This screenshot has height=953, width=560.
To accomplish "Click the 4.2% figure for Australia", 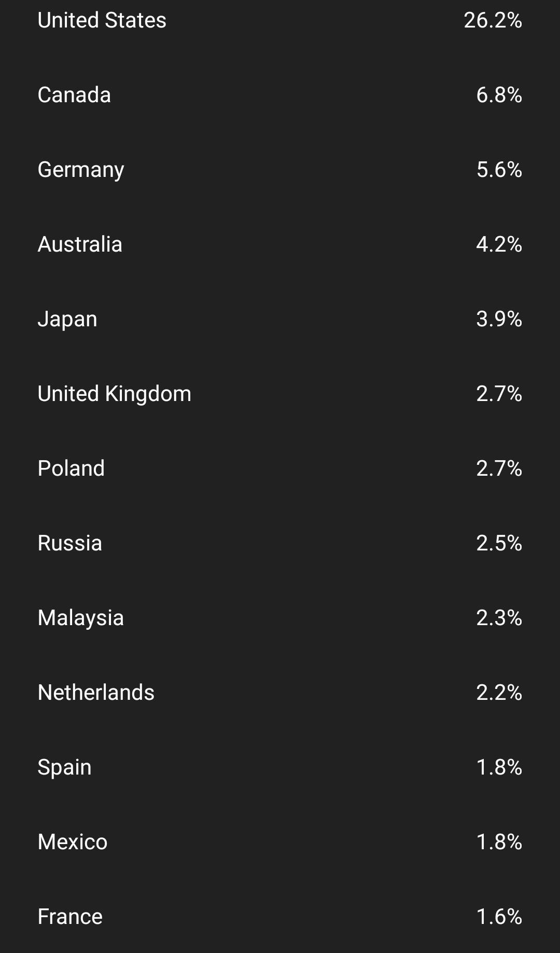I will pos(499,245).
